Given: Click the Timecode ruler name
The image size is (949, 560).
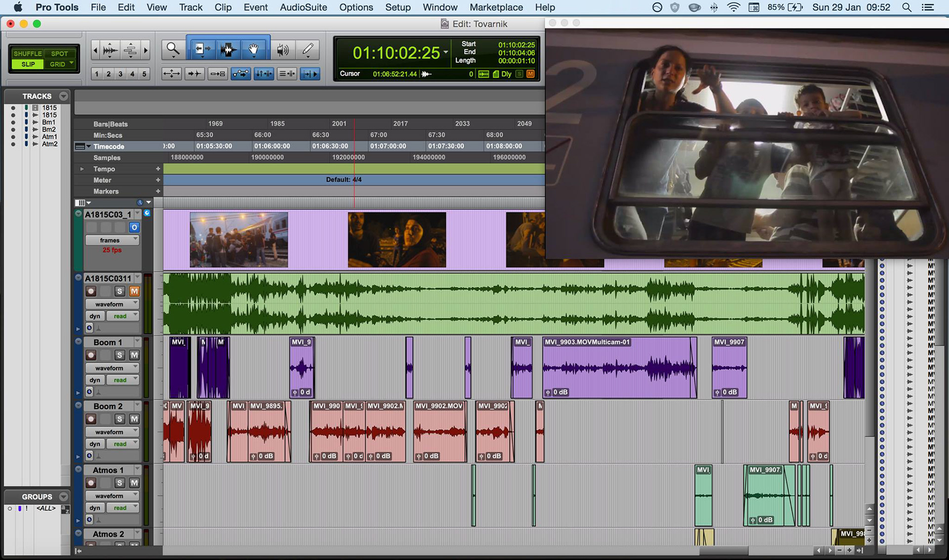Looking at the screenshot, I should click(109, 146).
